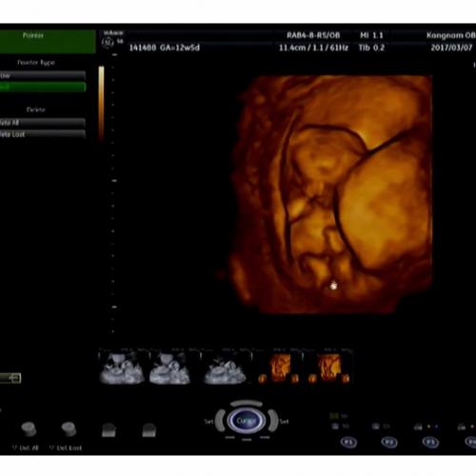476x476 pixels.
Task: Click the central Change trackball icon
Action: (247, 421)
